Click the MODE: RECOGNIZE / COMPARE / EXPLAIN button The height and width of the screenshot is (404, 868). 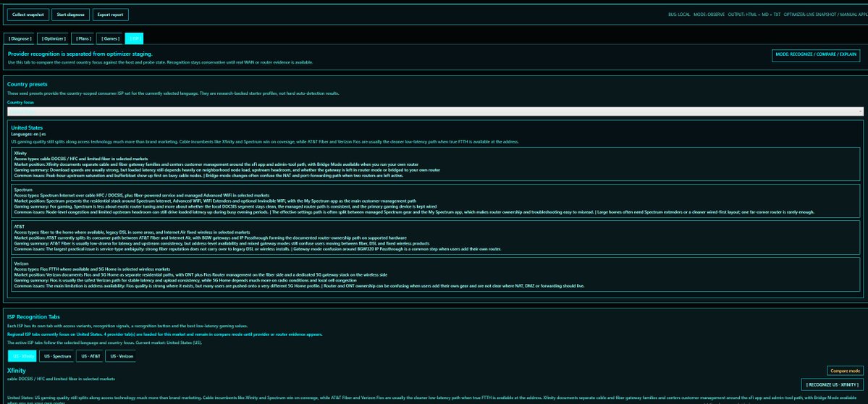[816, 55]
